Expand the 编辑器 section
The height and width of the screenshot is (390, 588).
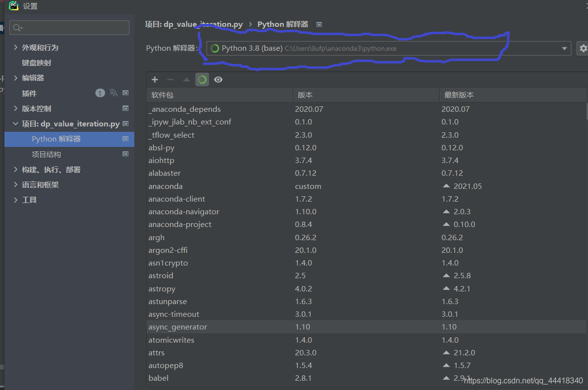coord(16,78)
